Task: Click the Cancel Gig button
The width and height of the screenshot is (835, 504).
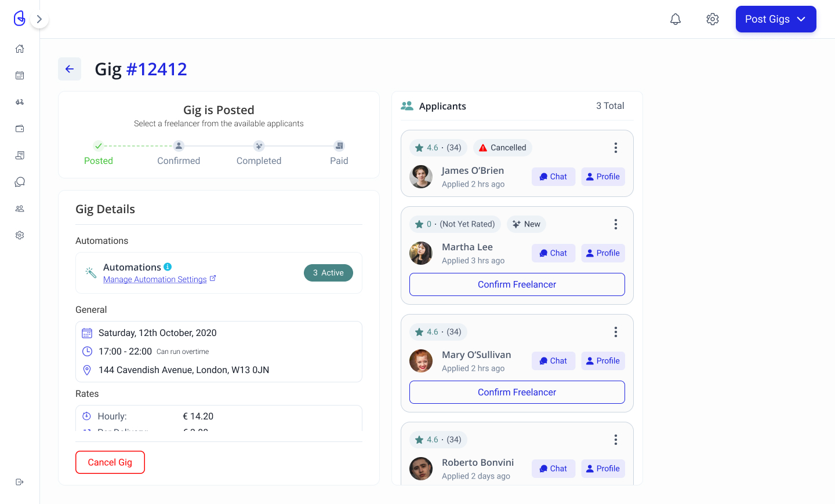Action: pos(110,462)
